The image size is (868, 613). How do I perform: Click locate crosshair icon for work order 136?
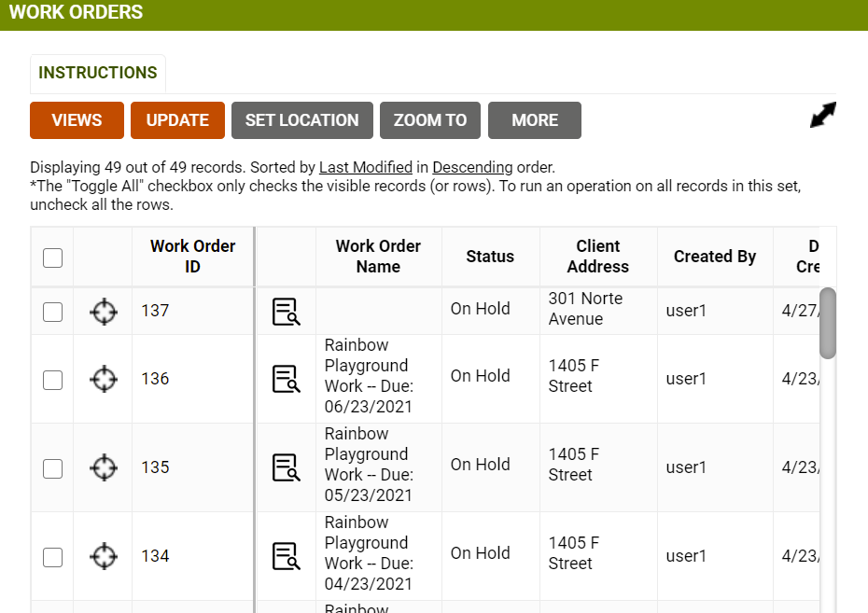coord(104,379)
